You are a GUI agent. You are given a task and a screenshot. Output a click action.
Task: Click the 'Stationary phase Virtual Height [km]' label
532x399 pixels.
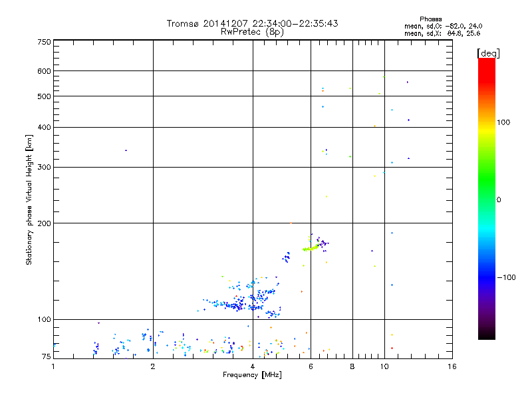[x=29, y=199]
